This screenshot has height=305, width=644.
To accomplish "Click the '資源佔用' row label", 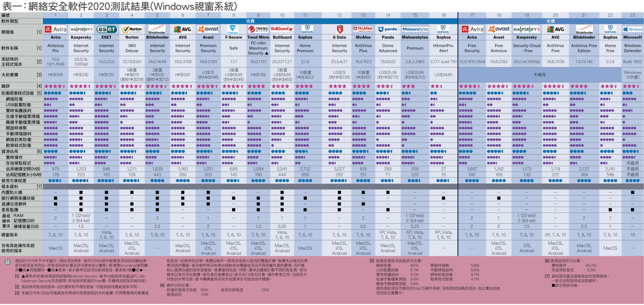I will tap(10, 151).
